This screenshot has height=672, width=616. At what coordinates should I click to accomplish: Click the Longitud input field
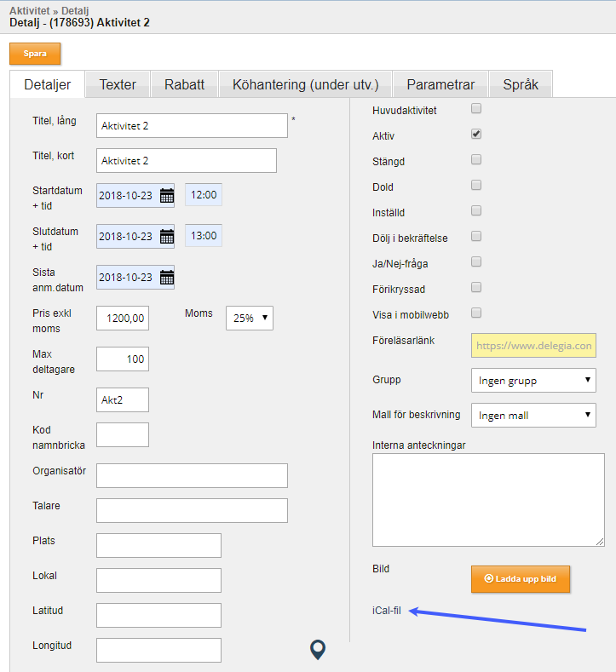point(158,650)
